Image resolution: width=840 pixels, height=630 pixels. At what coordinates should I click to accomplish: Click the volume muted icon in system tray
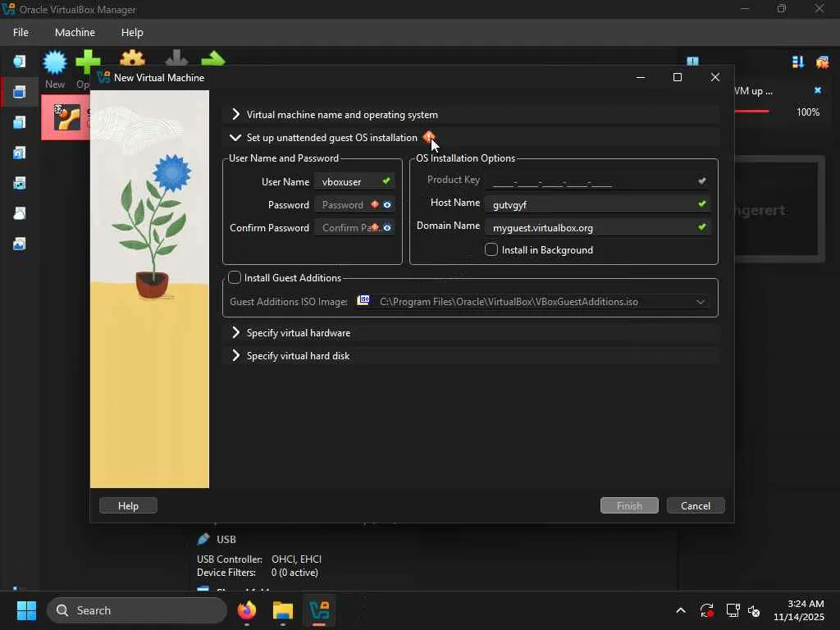pyautogui.click(x=754, y=610)
